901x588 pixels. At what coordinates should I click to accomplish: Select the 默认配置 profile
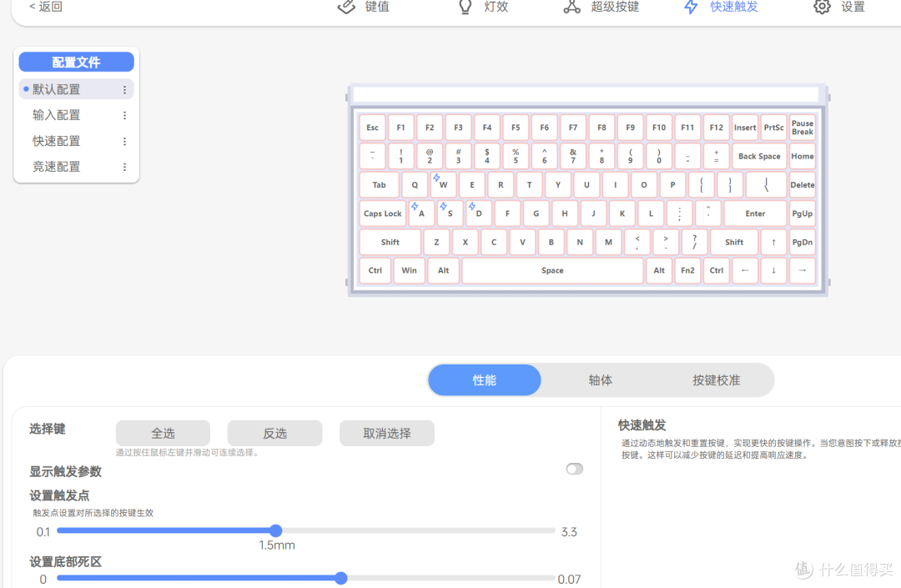(x=58, y=88)
